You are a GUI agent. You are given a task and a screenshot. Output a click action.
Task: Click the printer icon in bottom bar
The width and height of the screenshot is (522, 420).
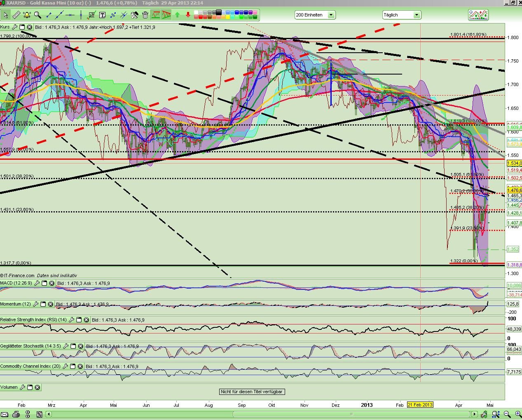pyautogui.click(x=16, y=415)
